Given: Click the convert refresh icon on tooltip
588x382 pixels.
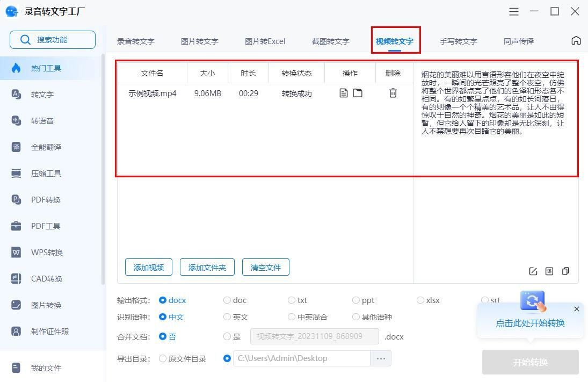Looking at the screenshot, I should (533, 301).
